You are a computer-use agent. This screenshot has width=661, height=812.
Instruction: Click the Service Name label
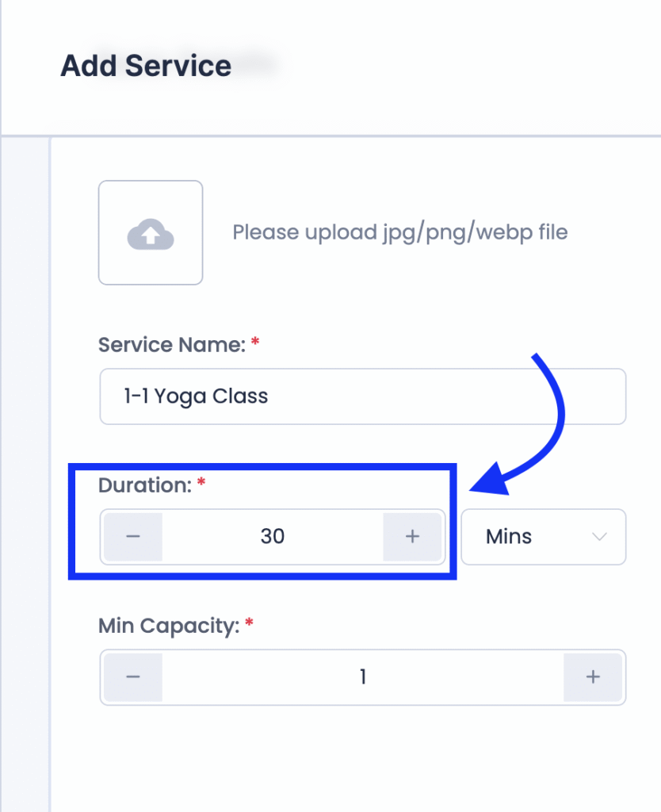[x=170, y=345]
